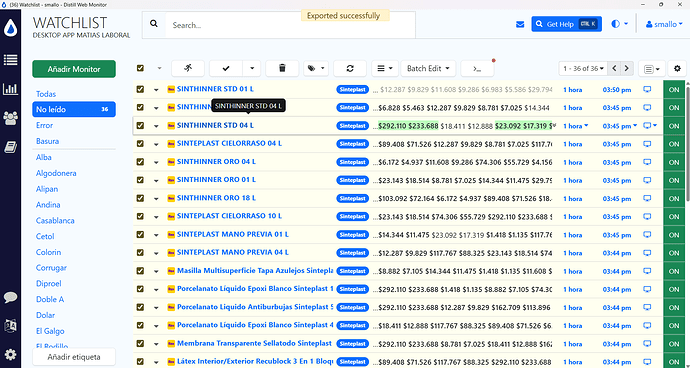Click Sinteplast tag on SINTHINNER ORO 18 L row
The width and height of the screenshot is (690, 368).
coord(352,199)
